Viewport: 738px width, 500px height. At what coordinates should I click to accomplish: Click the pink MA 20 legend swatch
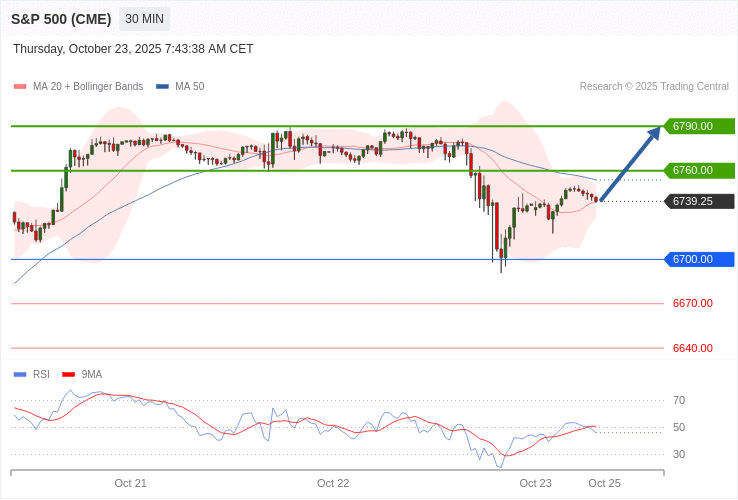[20, 87]
